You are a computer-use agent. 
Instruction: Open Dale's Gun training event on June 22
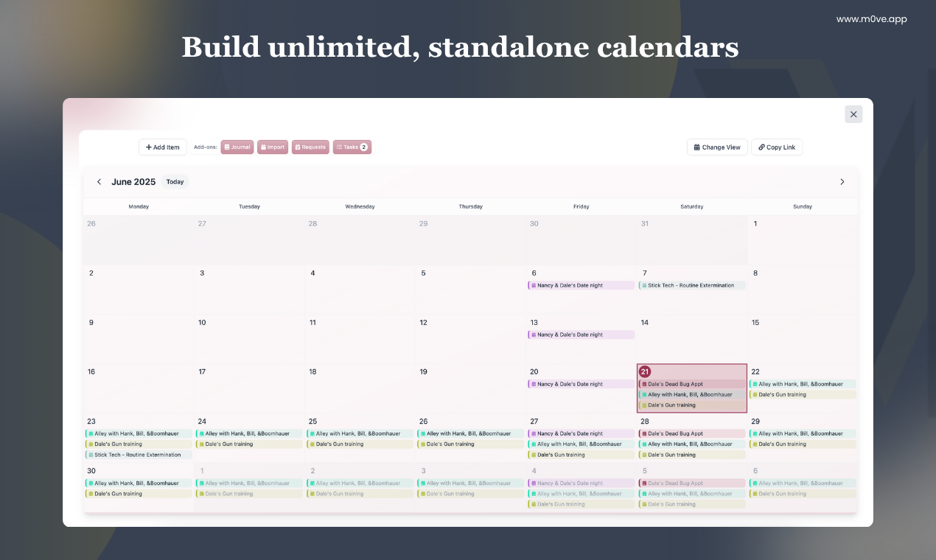click(x=803, y=394)
